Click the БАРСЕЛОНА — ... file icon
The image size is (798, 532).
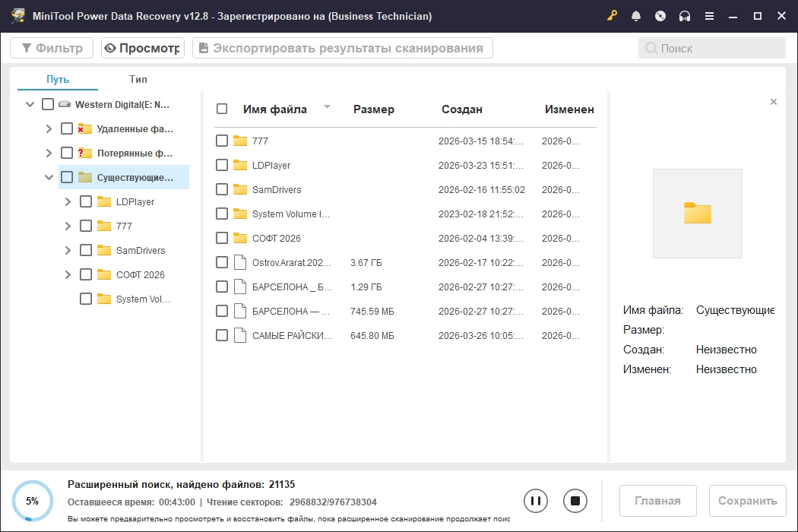(x=240, y=311)
